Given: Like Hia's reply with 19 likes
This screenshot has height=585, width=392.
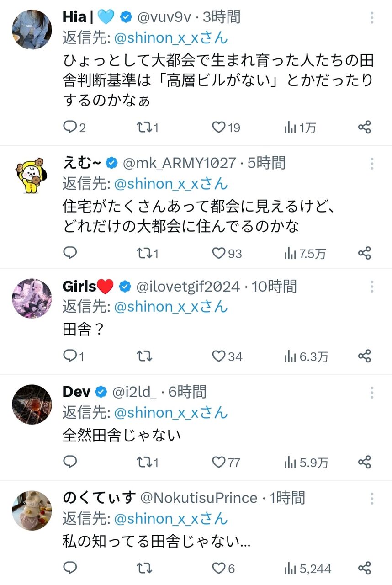Looking at the screenshot, I should click(x=226, y=128).
